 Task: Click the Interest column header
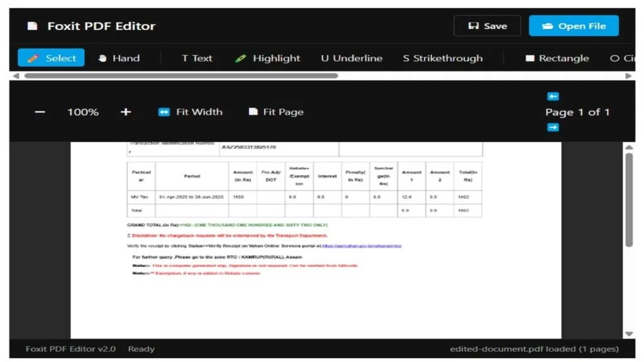click(327, 176)
